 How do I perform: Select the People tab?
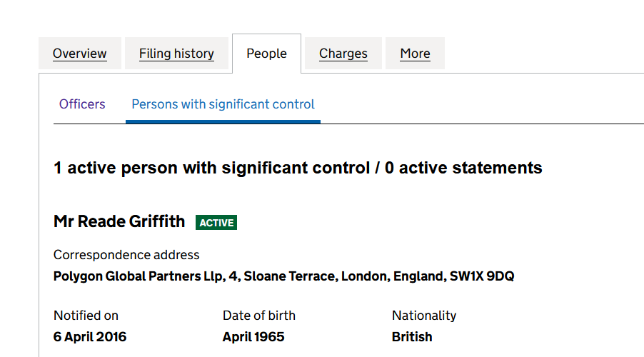[x=266, y=54]
